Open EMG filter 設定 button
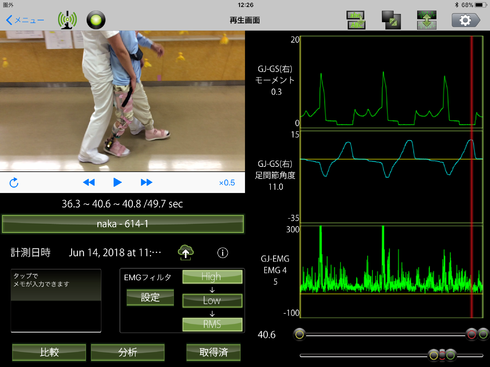Viewport: 490px width, 367px height. [150, 297]
